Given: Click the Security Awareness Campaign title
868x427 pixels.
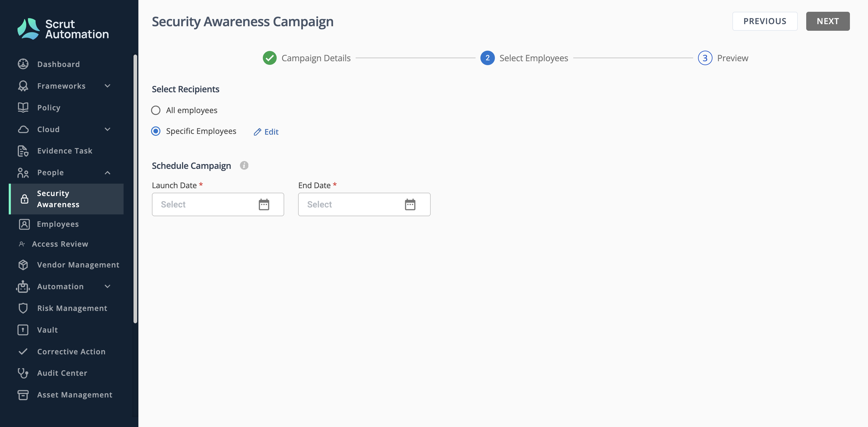Looking at the screenshot, I should [243, 22].
